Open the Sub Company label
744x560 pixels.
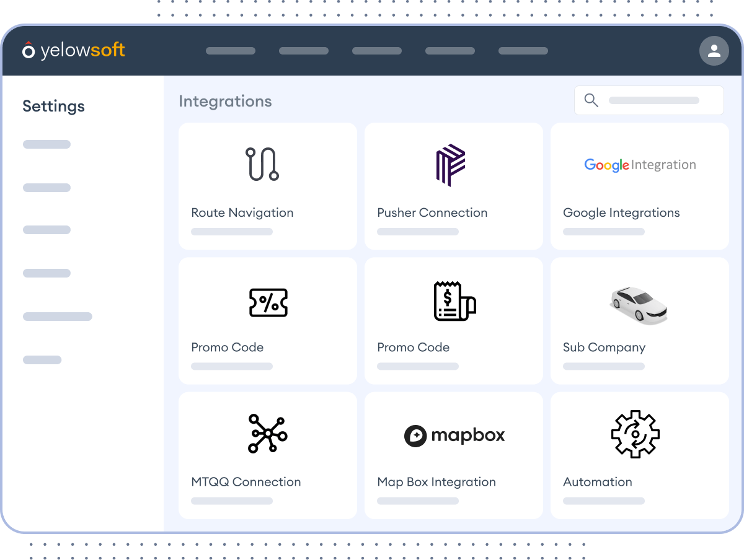pos(604,347)
